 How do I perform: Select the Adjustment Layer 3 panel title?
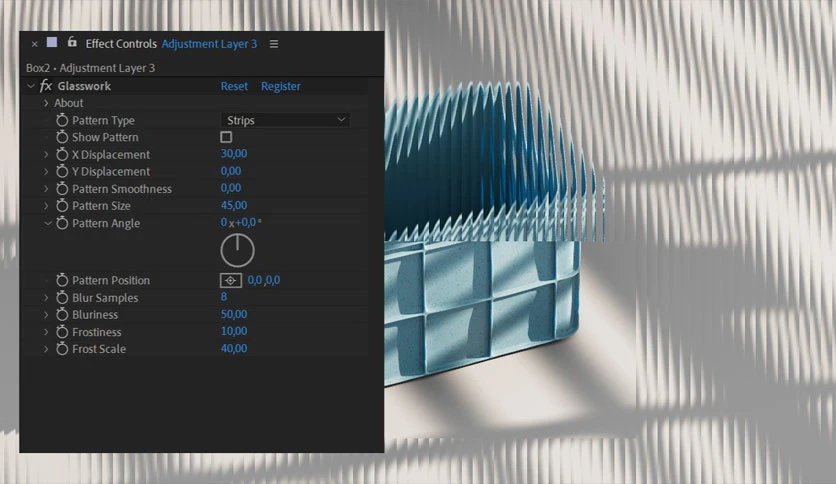pos(209,44)
